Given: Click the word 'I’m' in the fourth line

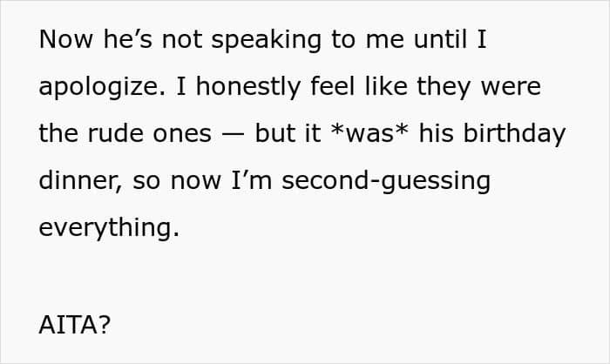Looking at the screenshot, I should (251, 181).
